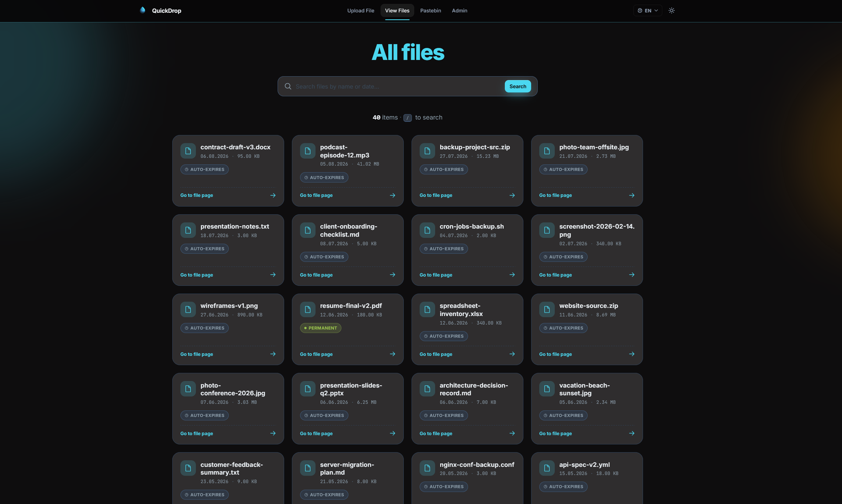Click the arrow icon on cron-jobs-backup.sh card
This screenshot has height=504, width=842.
(x=512, y=275)
